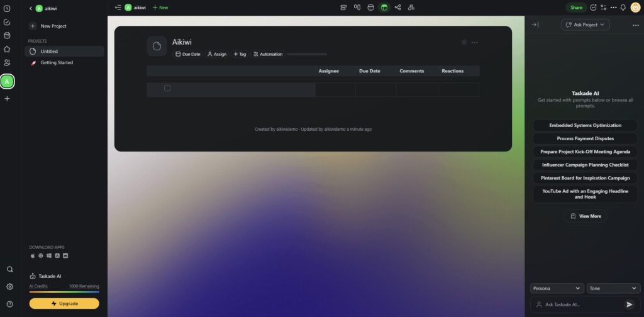The height and width of the screenshot is (317, 644).
Task: Send the Ask Taskade AI message
Action: pos(629,304)
